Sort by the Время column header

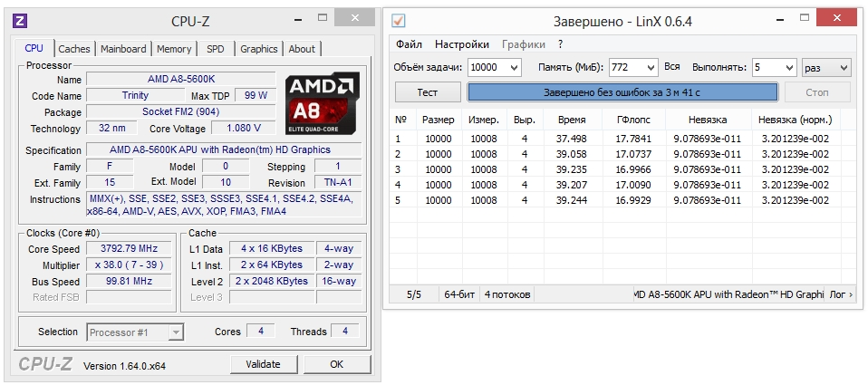[572, 120]
